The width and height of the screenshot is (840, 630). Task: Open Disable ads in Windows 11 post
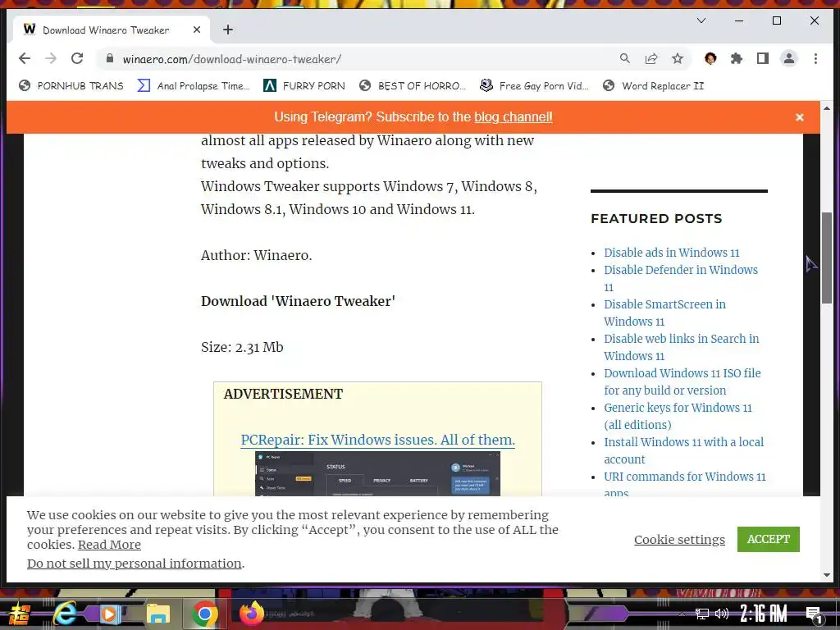[672, 253]
